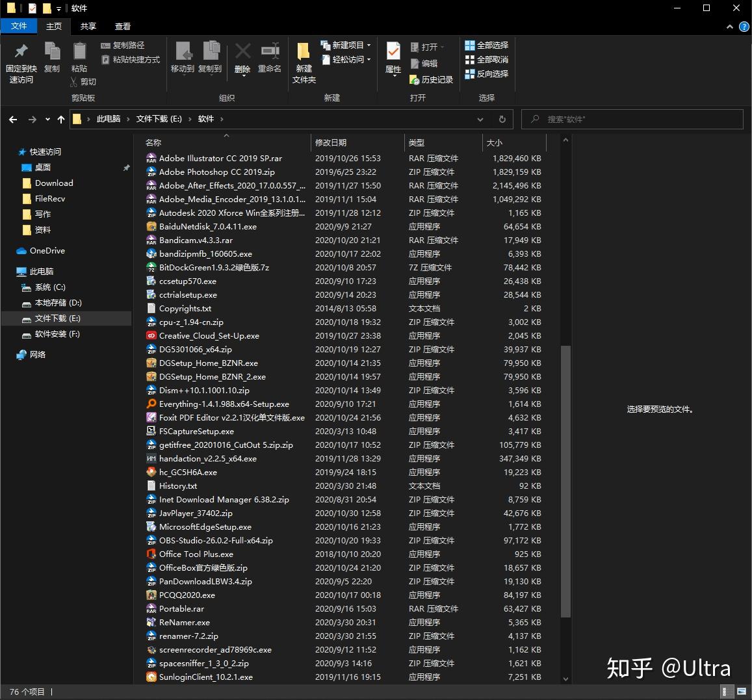
Task: Go up one folder level arrow
Action: point(61,120)
